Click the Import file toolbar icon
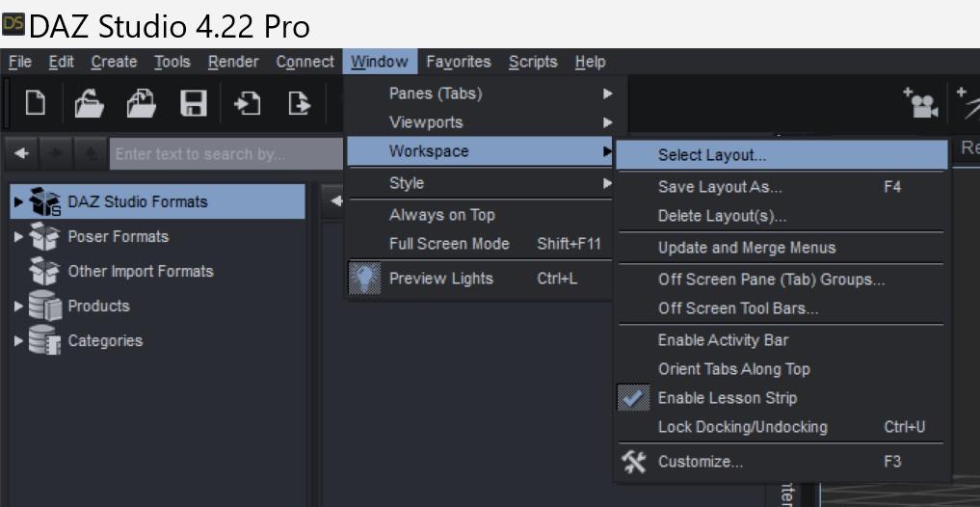980x507 pixels. pos(249,103)
